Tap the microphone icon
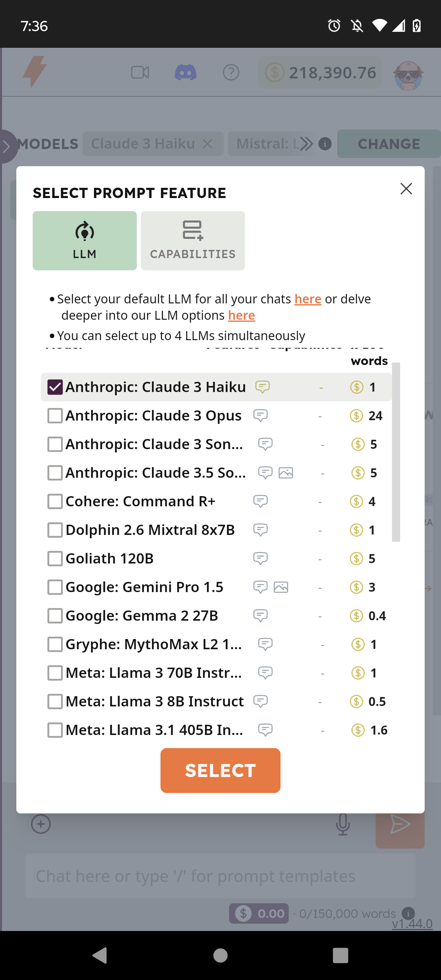Image resolution: width=441 pixels, height=980 pixels. click(x=343, y=824)
